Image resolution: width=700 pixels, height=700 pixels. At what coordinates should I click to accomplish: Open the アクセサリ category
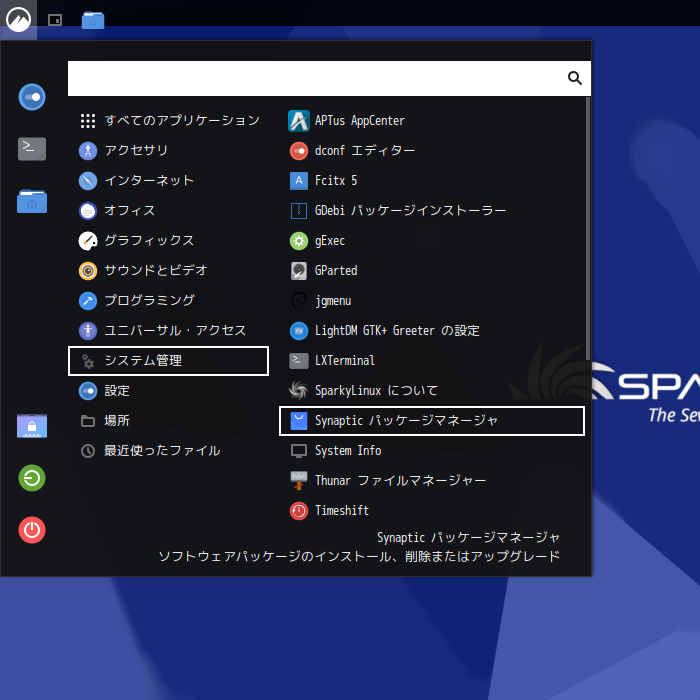[168, 150]
